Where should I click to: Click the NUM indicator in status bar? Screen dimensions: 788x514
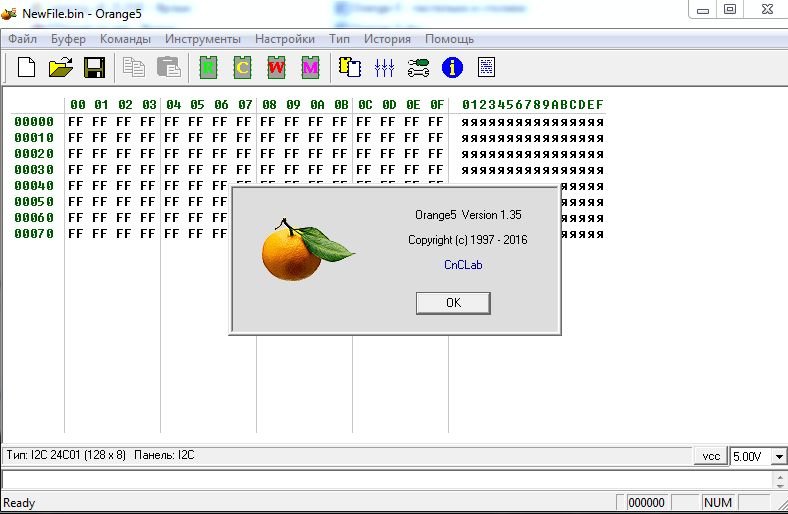(x=718, y=502)
